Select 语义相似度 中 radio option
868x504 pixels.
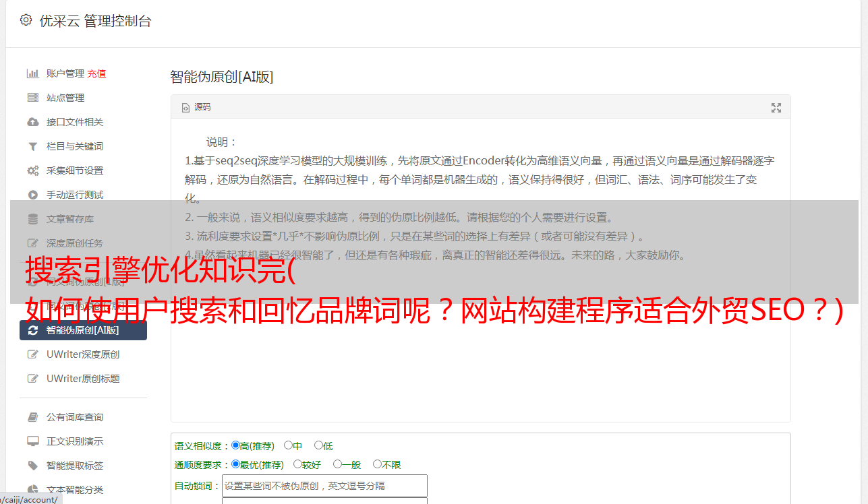click(x=288, y=445)
